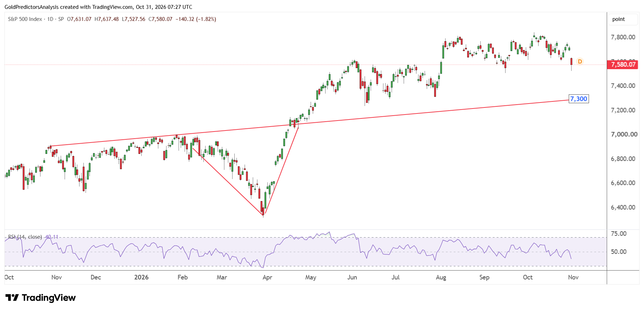Click the Sep label on time axis
This screenshot has height=311, width=644.
(484, 277)
